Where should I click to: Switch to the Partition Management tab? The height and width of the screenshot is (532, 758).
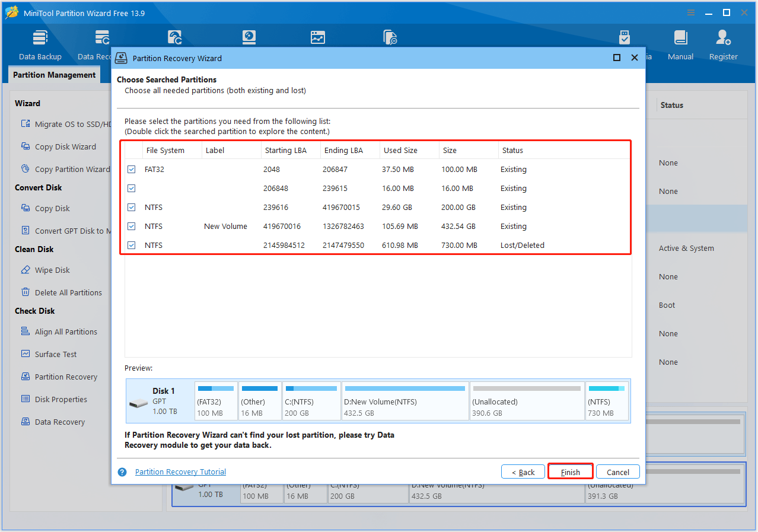pos(54,75)
